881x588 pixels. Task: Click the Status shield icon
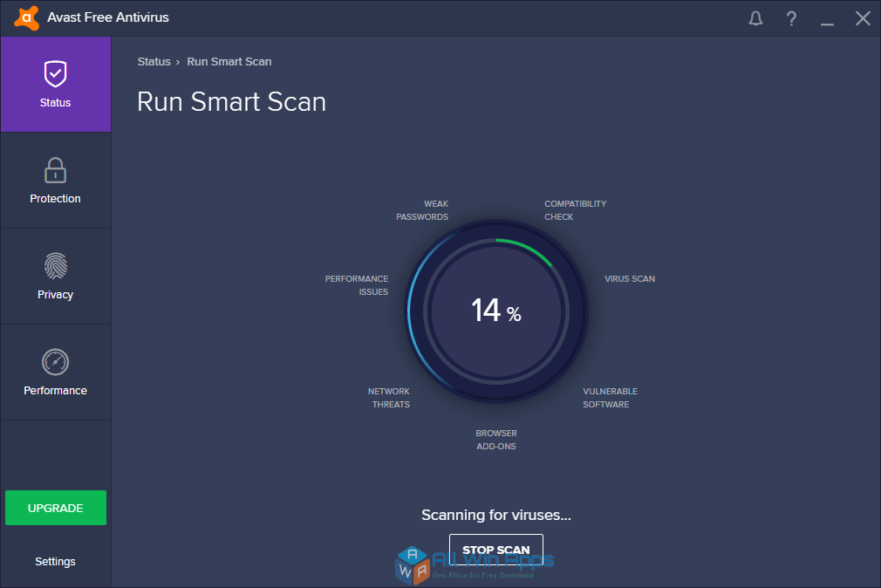tap(55, 73)
